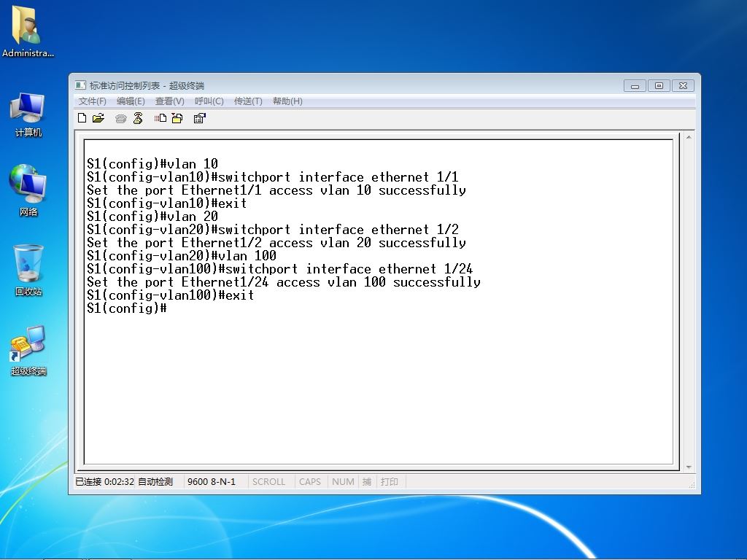
Task: Click the 'S1(config-vlan10)#exit' line
Action: [x=167, y=203]
